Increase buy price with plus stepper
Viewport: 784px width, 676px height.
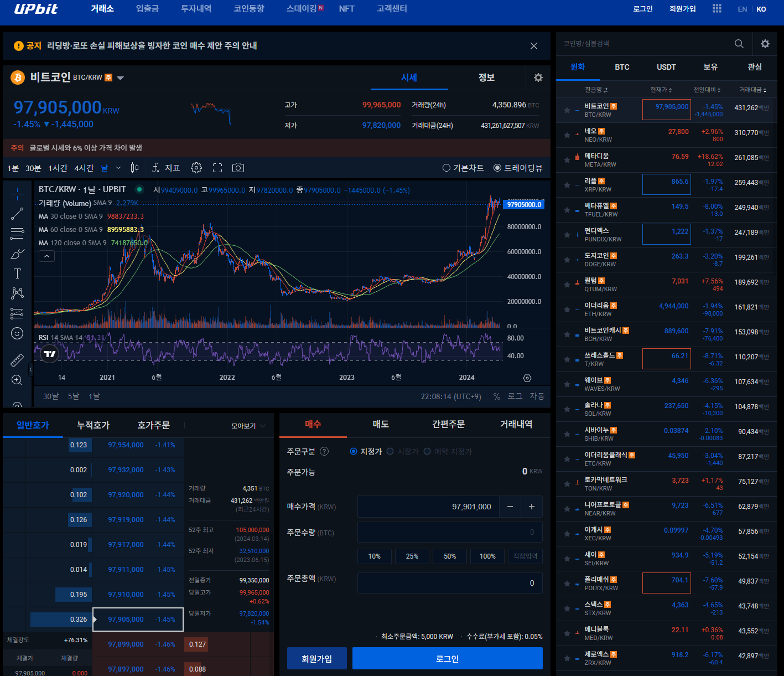click(532, 507)
